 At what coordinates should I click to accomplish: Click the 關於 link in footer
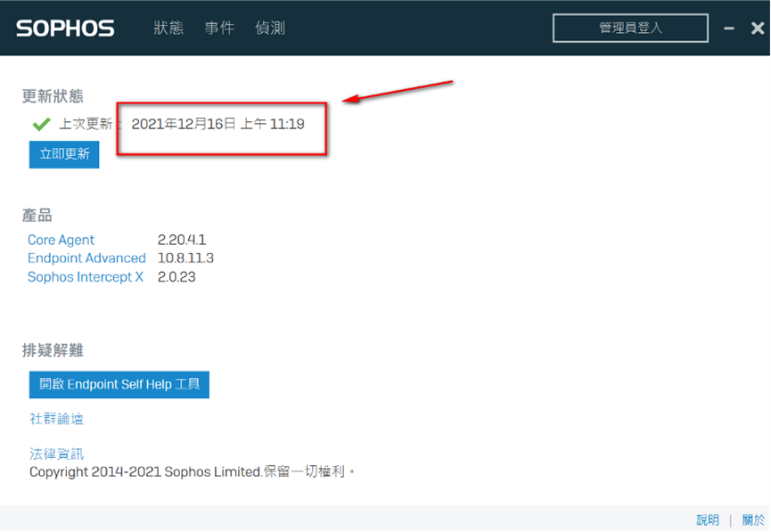tap(753, 520)
